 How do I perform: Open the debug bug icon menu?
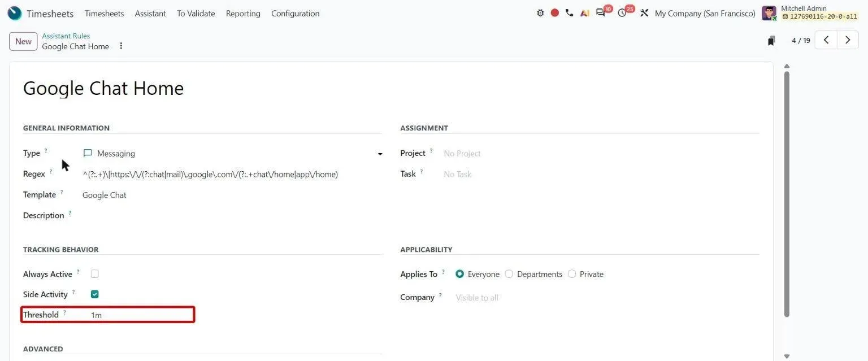(540, 13)
